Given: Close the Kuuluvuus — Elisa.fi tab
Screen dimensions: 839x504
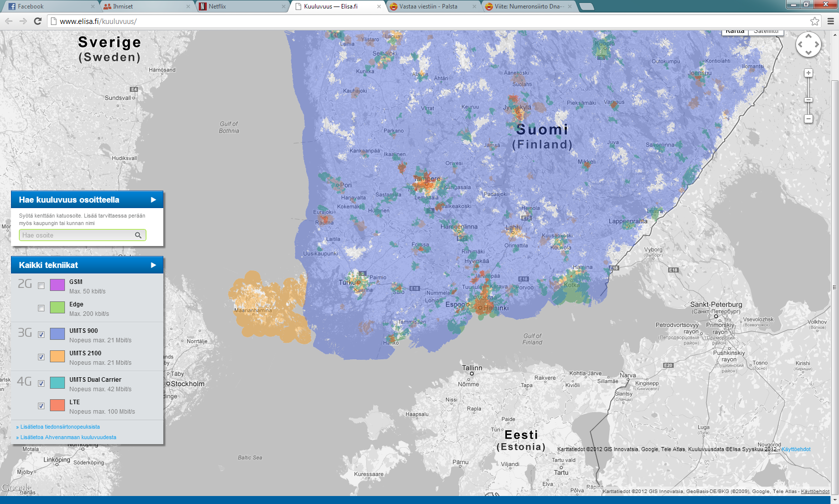Looking at the screenshot, I should click(379, 6).
